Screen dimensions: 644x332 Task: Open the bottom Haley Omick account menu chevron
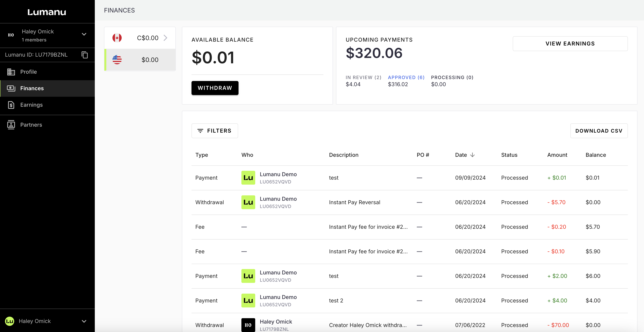click(84, 321)
